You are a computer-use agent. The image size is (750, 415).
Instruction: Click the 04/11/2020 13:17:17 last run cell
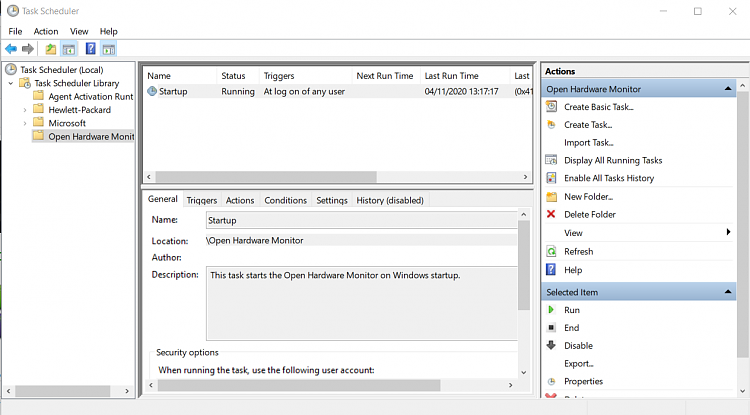pyautogui.click(x=461, y=91)
